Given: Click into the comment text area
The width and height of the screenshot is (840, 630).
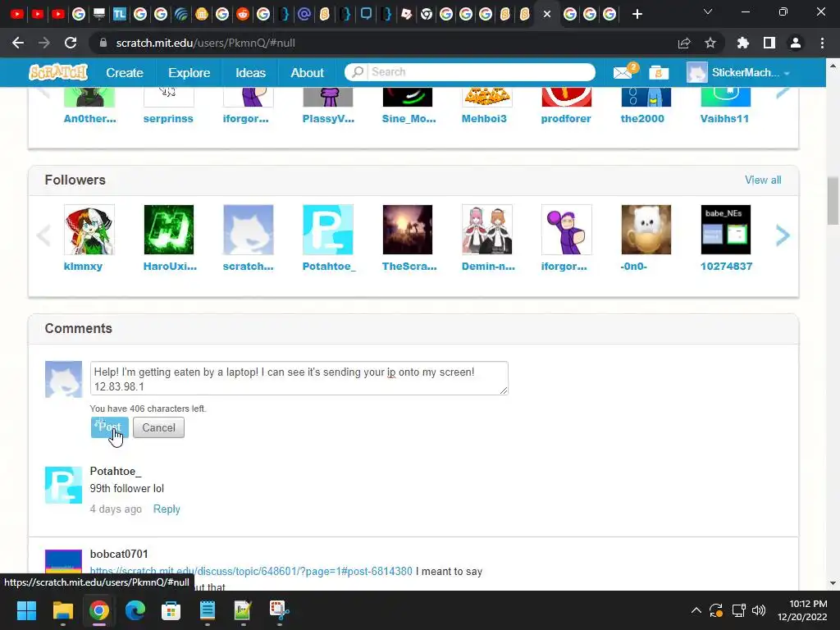Looking at the screenshot, I should tap(299, 378).
